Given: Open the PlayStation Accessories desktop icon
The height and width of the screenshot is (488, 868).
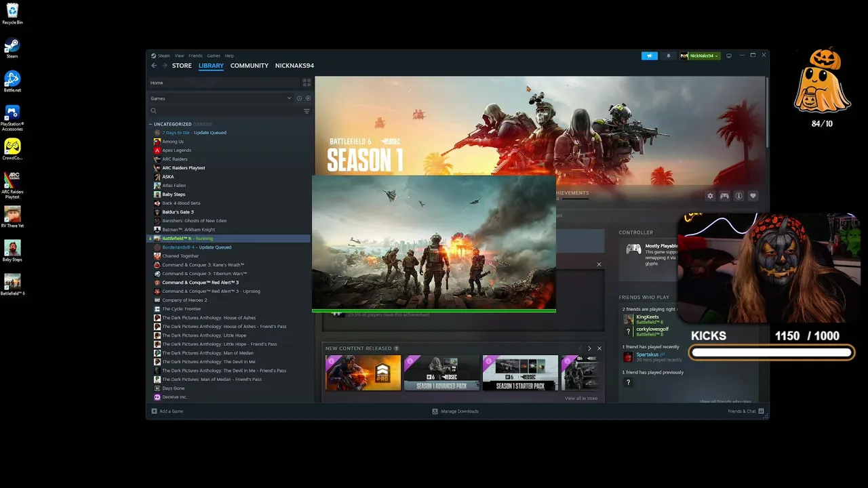Looking at the screenshot, I should [12, 117].
